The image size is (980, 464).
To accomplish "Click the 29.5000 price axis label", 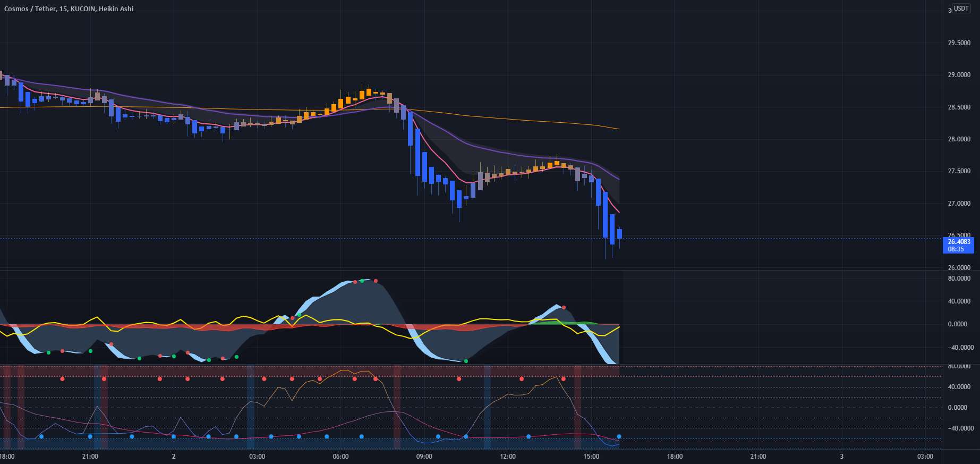I will click(x=959, y=43).
